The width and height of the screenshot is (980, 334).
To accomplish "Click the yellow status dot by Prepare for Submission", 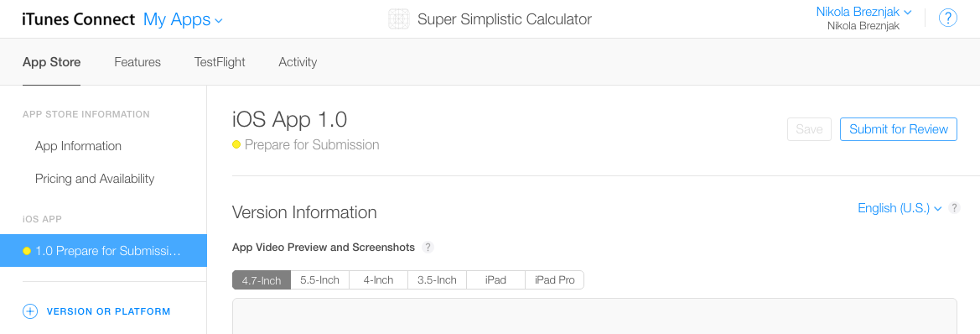I will (236, 145).
